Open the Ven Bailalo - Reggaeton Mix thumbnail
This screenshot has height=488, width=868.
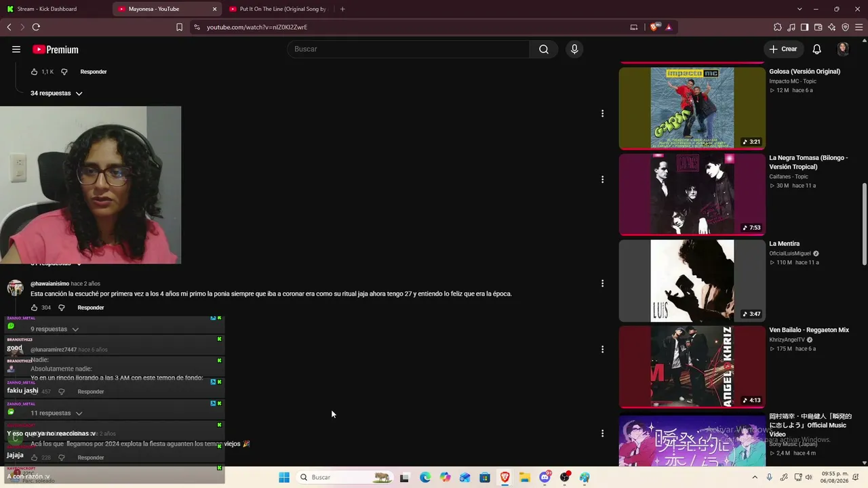[692, 367]
